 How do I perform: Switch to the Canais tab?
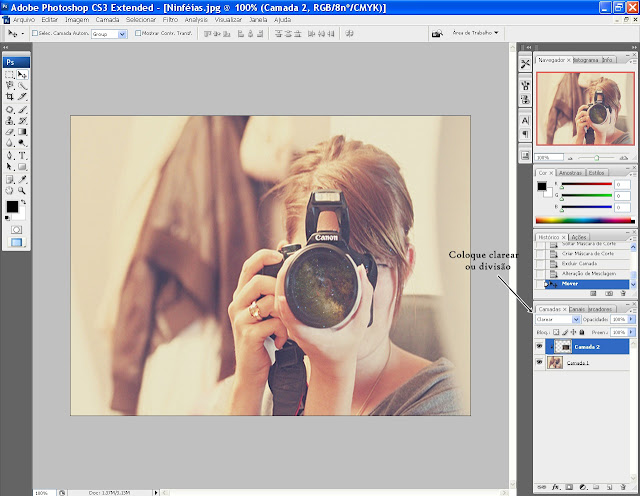point(577,309)
